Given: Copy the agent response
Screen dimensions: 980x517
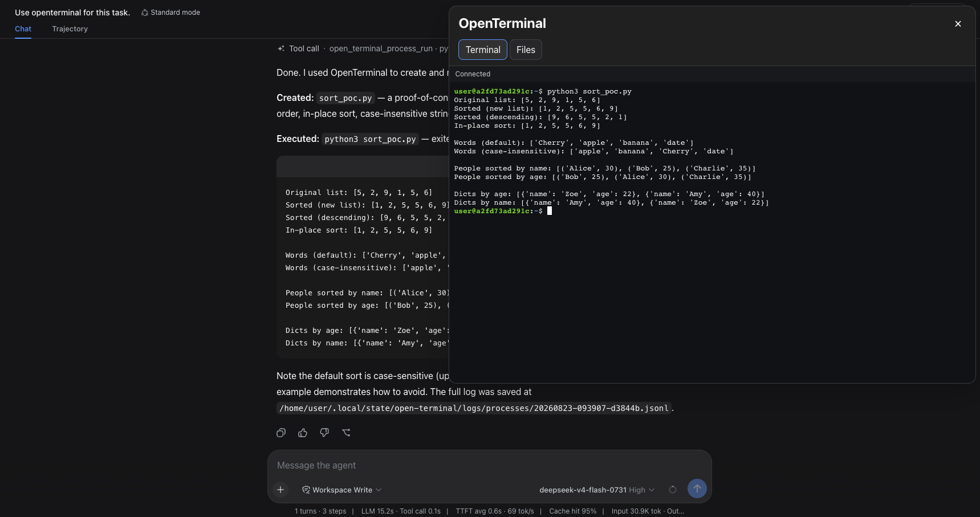Looking at the screenshot, I should (281, 433).
